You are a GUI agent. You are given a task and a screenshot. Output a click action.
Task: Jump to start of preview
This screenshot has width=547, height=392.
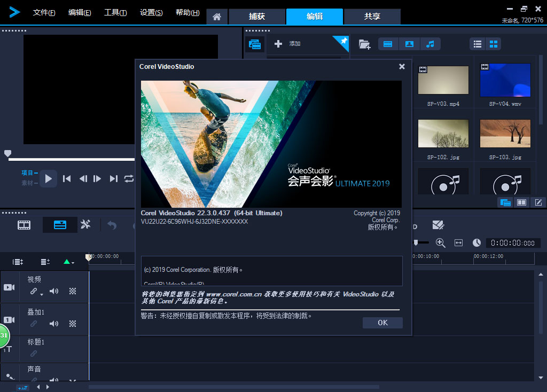pyautogui.click(x=67, y=179)
